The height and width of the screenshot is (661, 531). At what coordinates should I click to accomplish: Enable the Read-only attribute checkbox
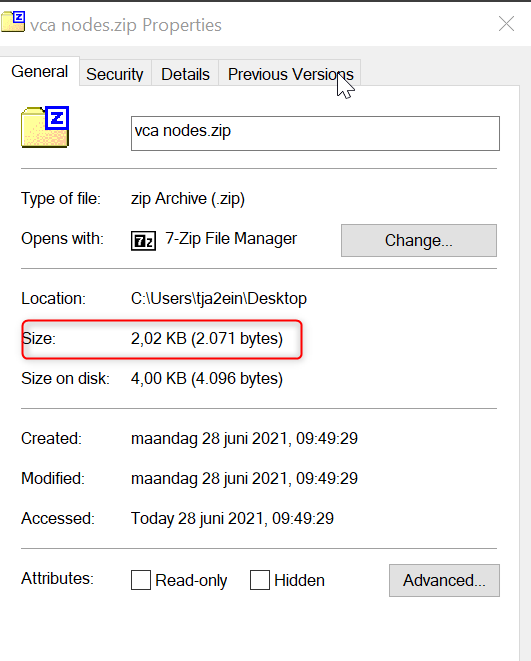141,580
